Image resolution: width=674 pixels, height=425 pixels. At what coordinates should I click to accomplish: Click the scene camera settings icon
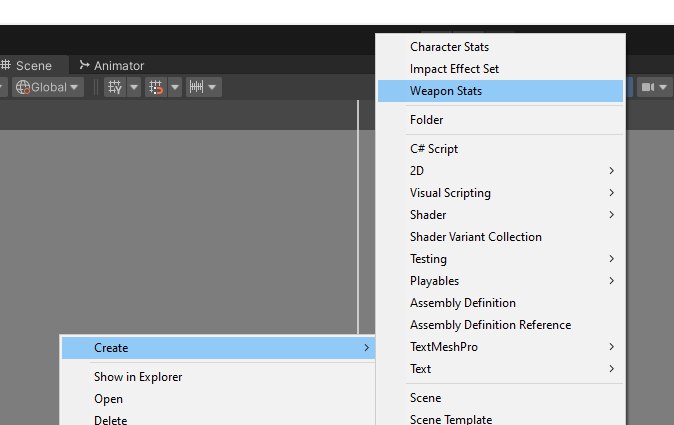(648, 87)
